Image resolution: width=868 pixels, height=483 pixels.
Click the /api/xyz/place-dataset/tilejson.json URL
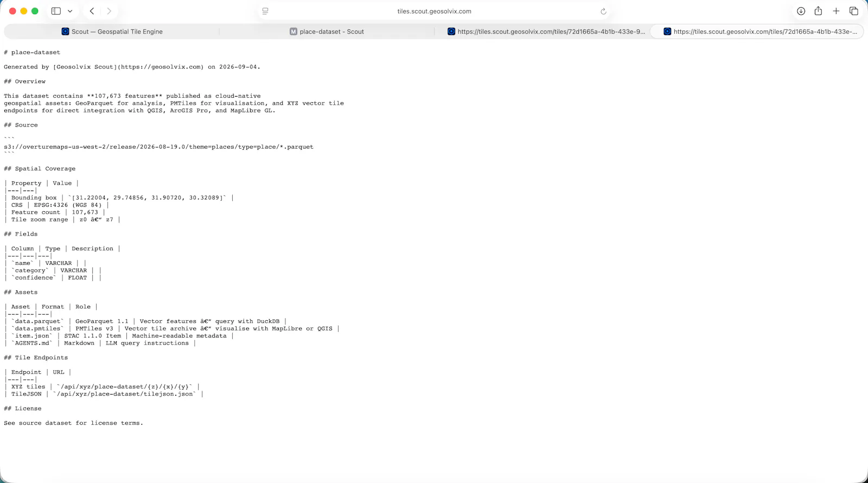tap(124, 394)
